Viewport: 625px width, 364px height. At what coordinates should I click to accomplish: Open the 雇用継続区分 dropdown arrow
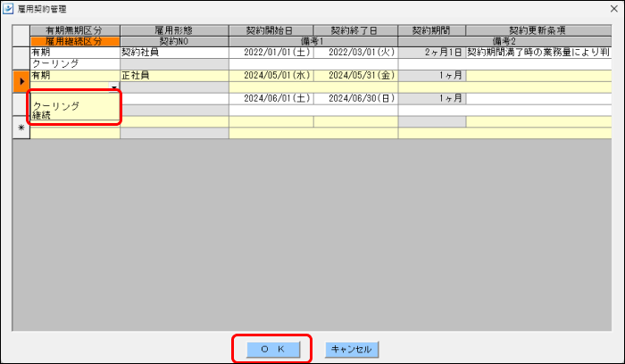[114, 87]
